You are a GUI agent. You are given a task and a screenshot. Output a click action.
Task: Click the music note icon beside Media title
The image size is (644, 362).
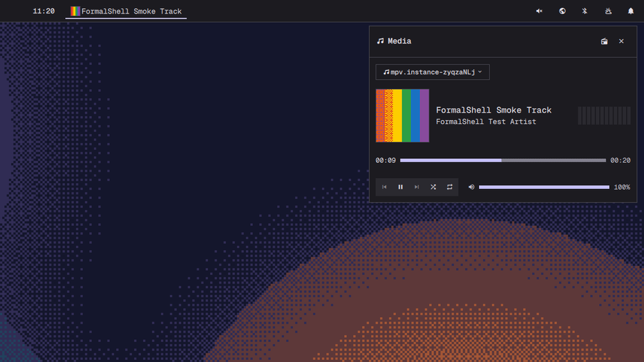click(x=380, y=41)
